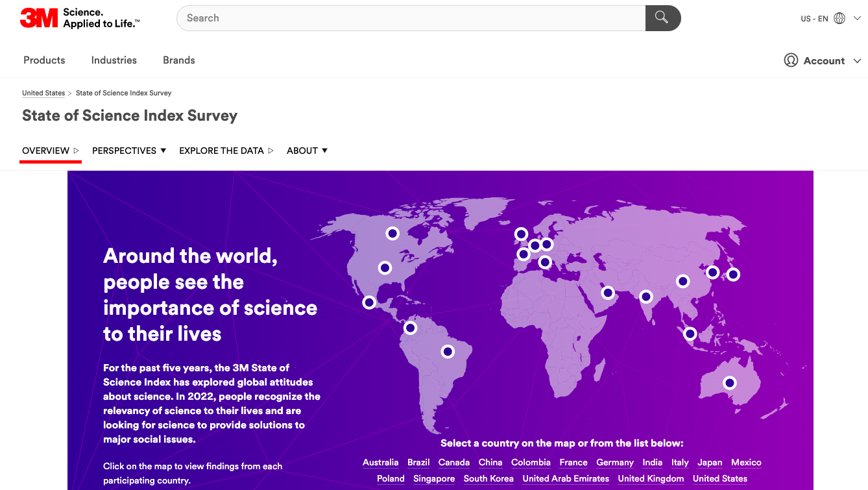Select the South Korea marker on the map
The width and height of the screenshot is (868, 490).
click(x=712, y=272)
